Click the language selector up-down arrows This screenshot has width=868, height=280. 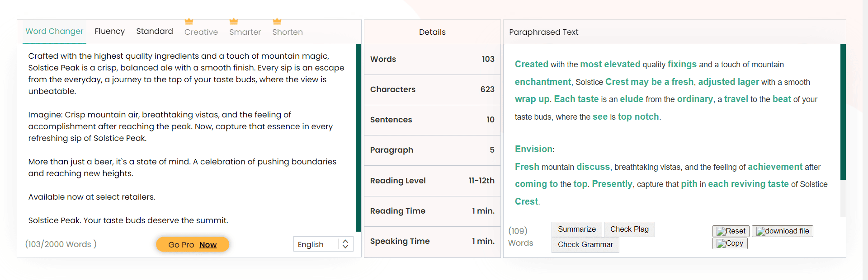[345, 244]
